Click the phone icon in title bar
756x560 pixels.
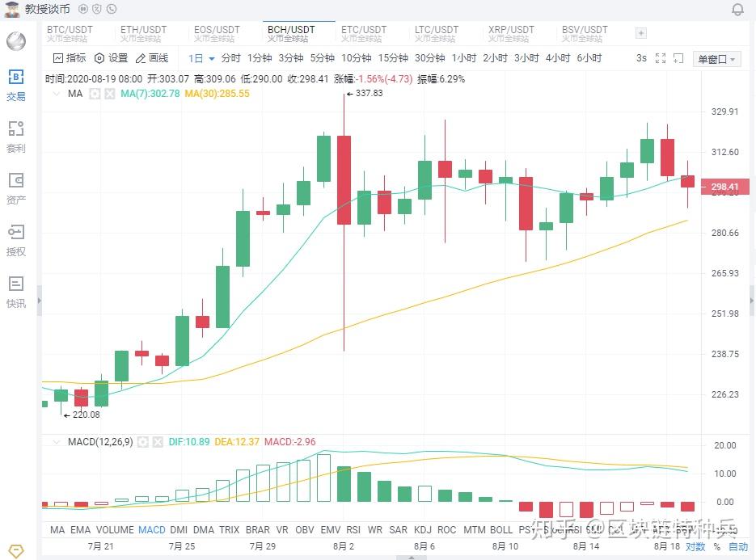112,9
